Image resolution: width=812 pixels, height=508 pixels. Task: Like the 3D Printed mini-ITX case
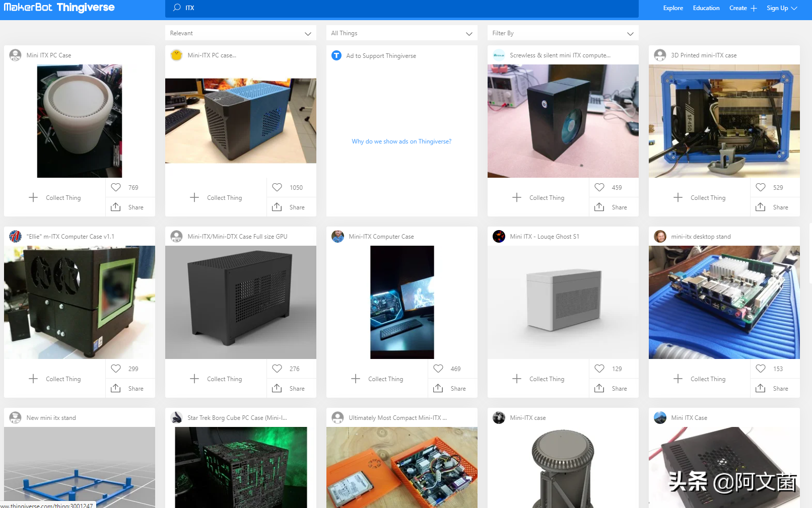click(x=761, y=187)
